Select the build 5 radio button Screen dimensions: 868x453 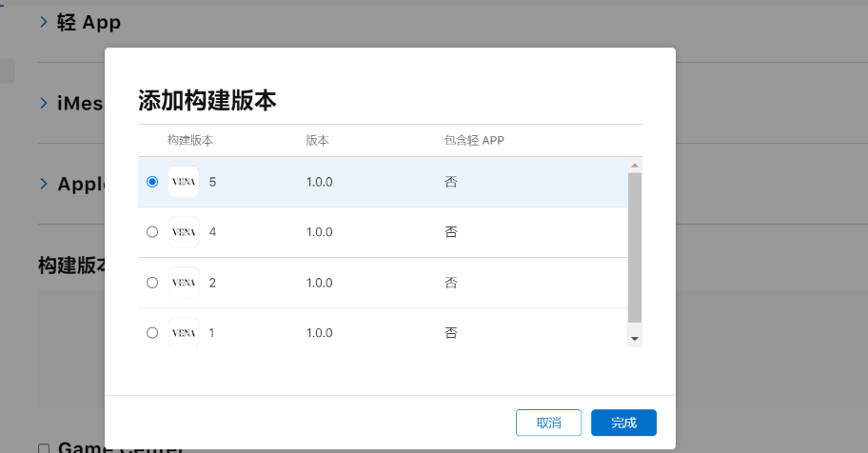click(x=152, y=182)
